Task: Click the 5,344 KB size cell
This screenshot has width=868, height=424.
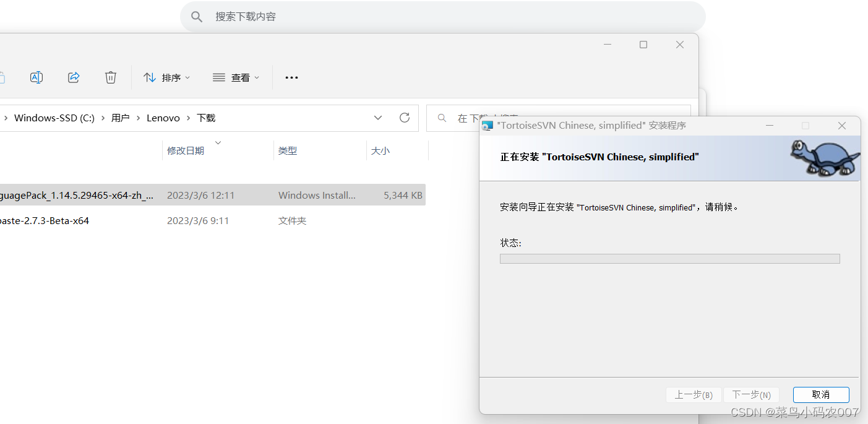Action: (403, 195)
